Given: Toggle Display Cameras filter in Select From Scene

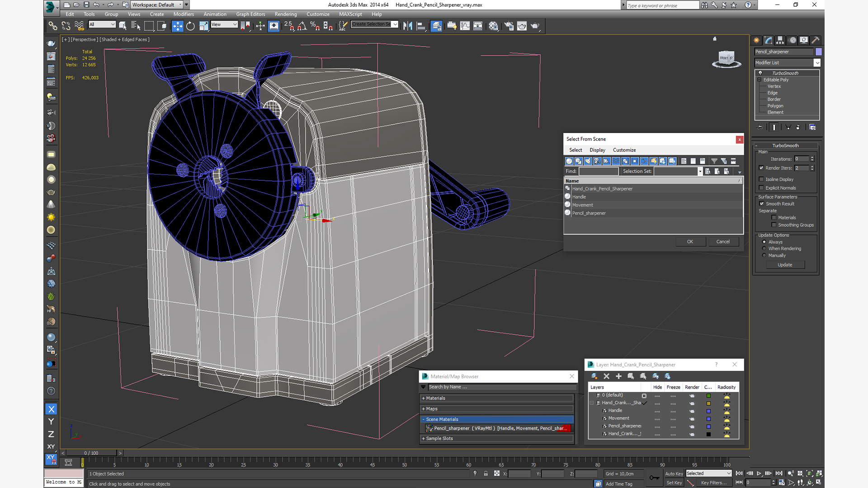Looking at the screenshot, I should pyautogui.click(x=597, y=161).
